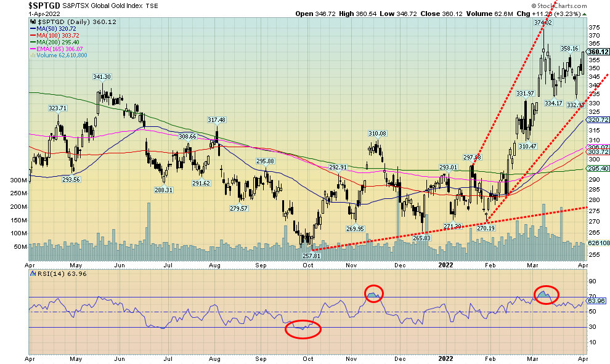Screen dimensions: 610x364
Task: Click the 374.02 peak price label
Action: pyautogui.click(x=542, y=22)
